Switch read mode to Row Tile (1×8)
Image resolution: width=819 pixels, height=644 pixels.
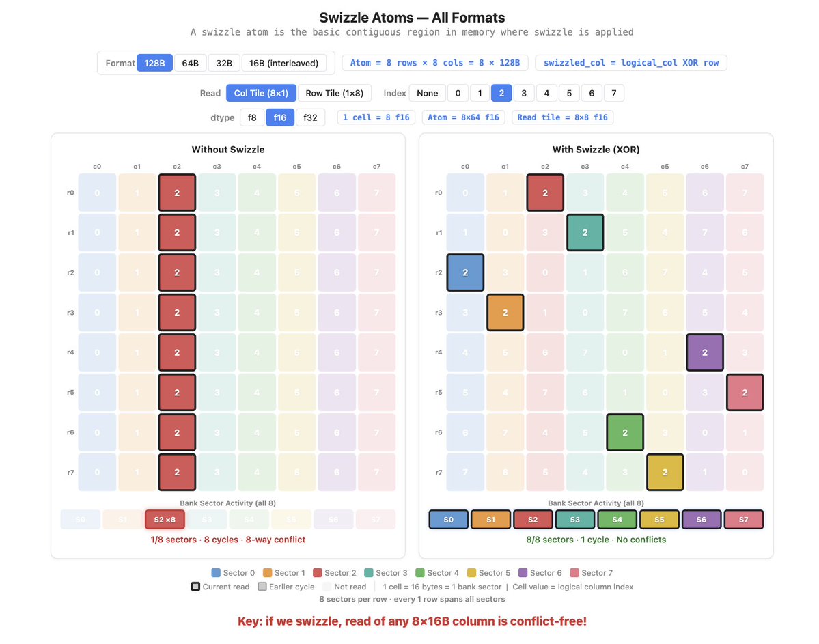[334, 93]
